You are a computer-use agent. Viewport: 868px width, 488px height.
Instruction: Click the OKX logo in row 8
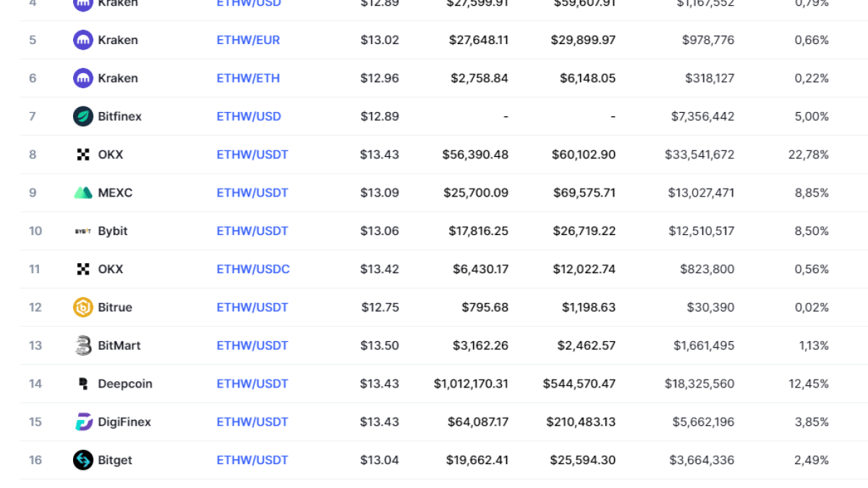(x=83, y=155)
